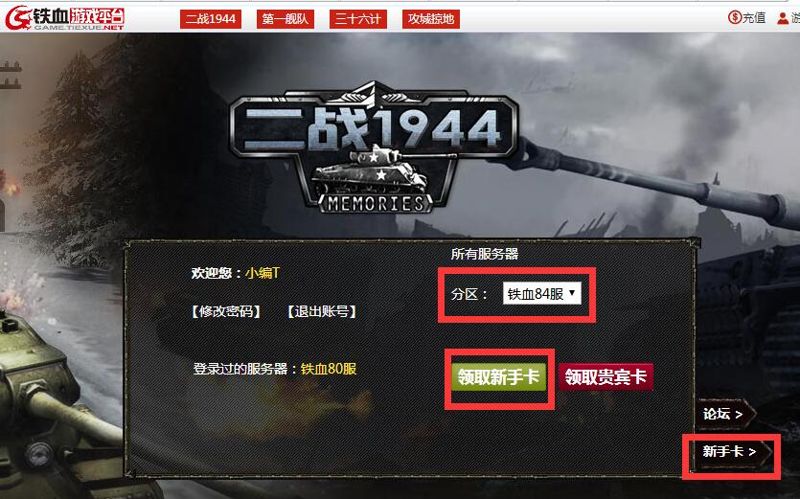This screenshot has height=499, width=800.
Task: Click the username 小编T
Action: click(x=262, y=272)
